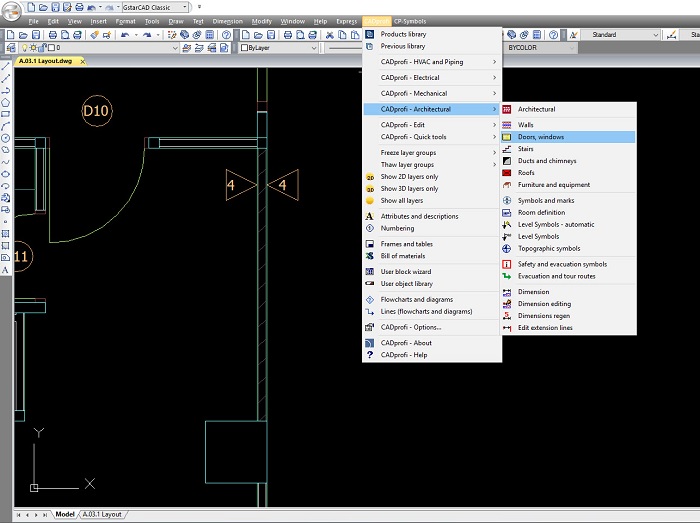Expand CADprofi - Mechanical submenu
This screenshot has height=523, width=700.
432,93
